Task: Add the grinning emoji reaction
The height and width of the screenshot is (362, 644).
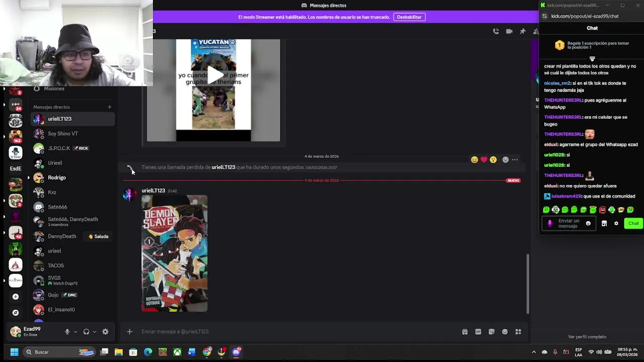Action: pyautogui.click(x=474, y=160)
